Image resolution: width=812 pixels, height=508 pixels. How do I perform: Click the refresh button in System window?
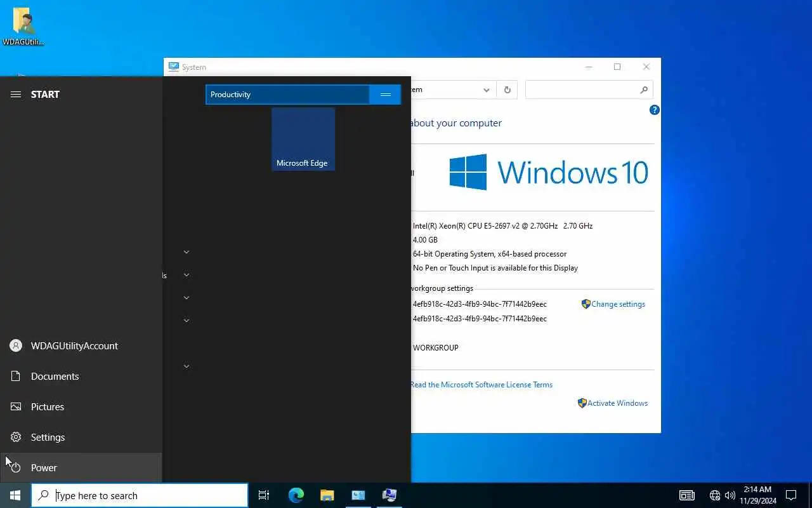pos(507,90)
